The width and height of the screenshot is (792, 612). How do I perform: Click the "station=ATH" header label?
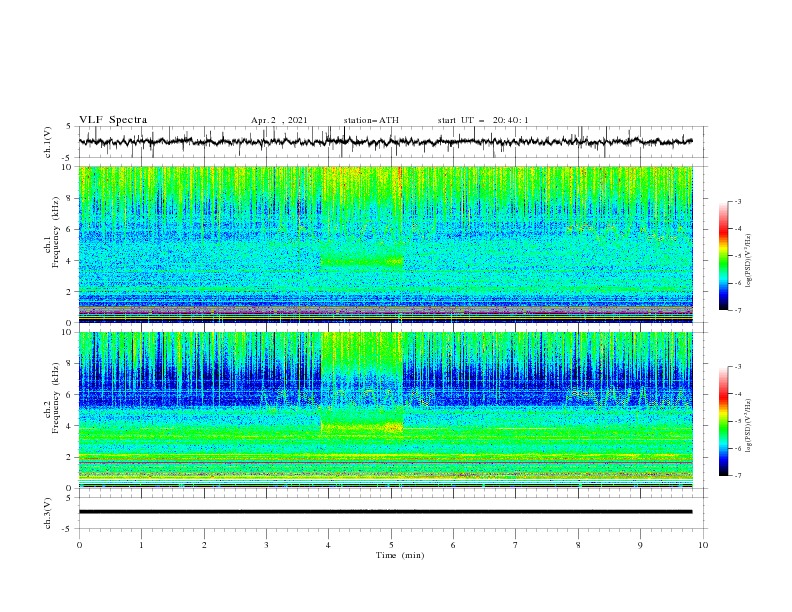tap(371, 120)
